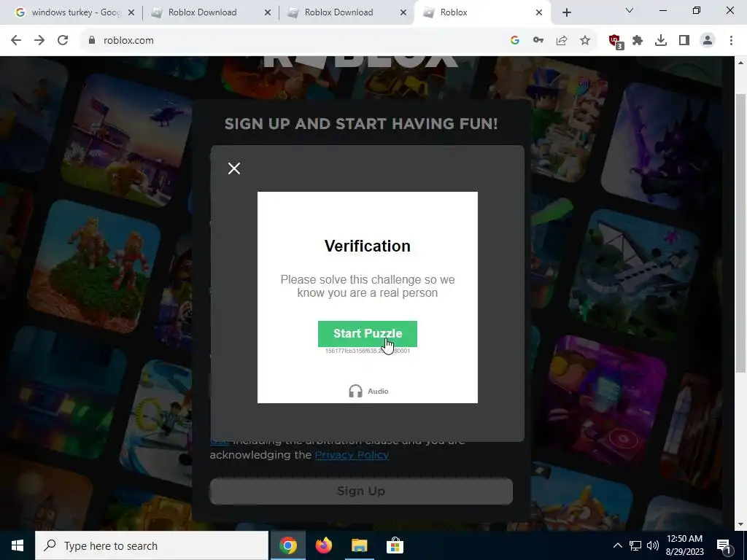Click the scrollbar down arrow

(741, 524)
